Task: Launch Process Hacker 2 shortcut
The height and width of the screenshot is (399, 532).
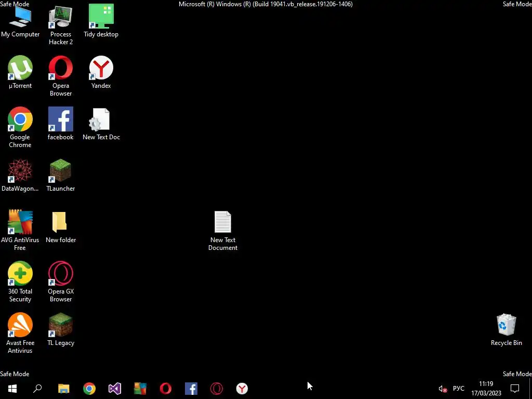Action: point(61,26)
